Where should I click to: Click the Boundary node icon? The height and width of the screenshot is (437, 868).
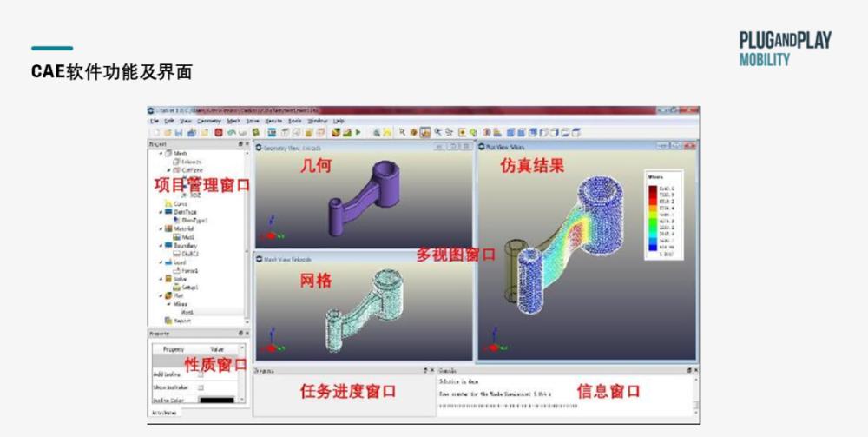[x=168, y=245]
